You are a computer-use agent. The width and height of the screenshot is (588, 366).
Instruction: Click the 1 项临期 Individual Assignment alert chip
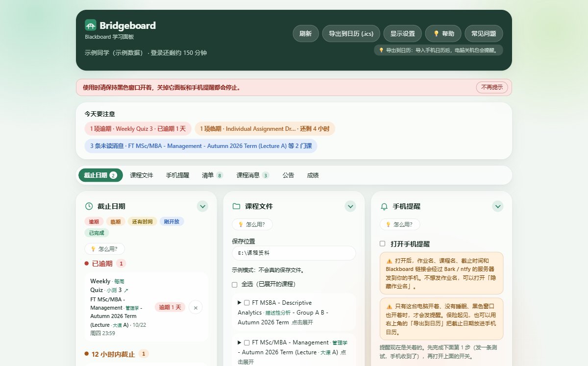click(265, 129)
